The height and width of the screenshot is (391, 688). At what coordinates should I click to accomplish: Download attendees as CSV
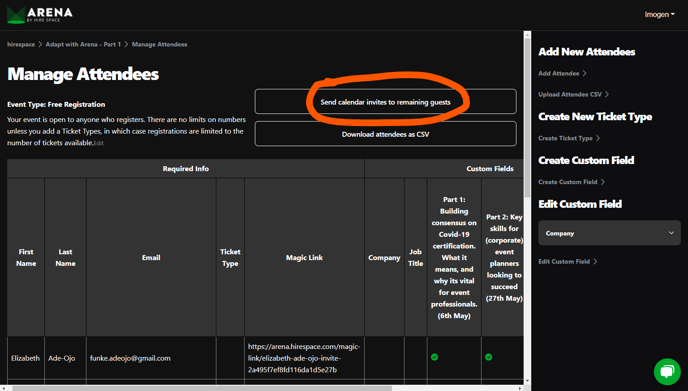pos(385,134)
